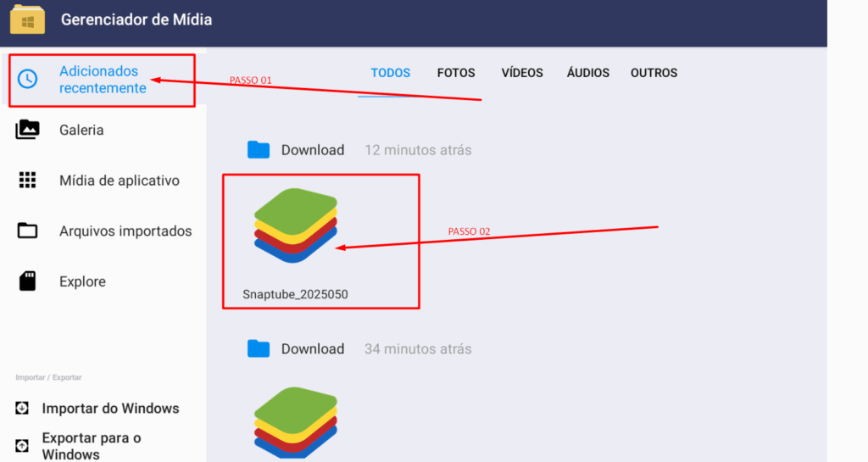Viewport: 868px width, 462px height.
Task: Click the grid icon for Mídia de aplicativo
Action: [27, 180]
